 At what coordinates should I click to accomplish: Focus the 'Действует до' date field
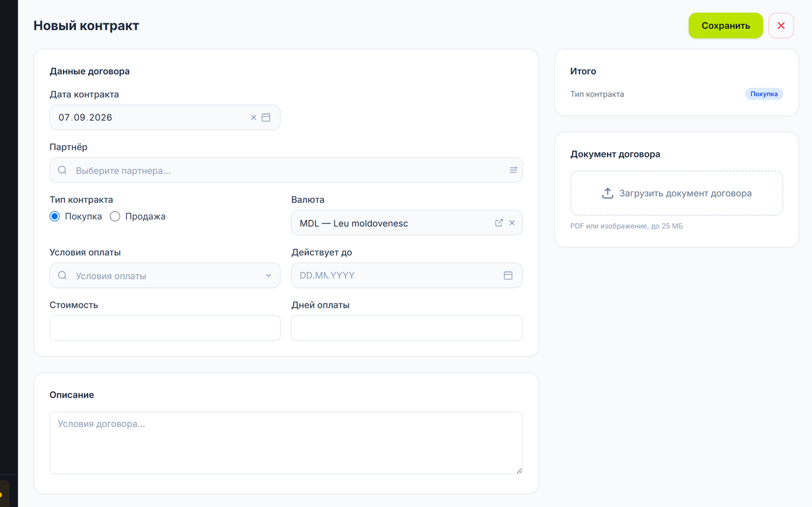[407, 275]
